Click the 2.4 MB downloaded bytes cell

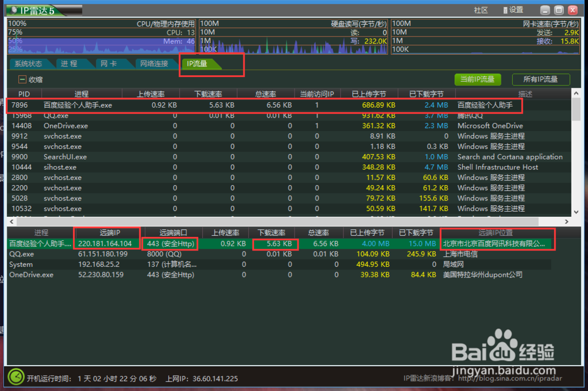[x=436, y=105]
